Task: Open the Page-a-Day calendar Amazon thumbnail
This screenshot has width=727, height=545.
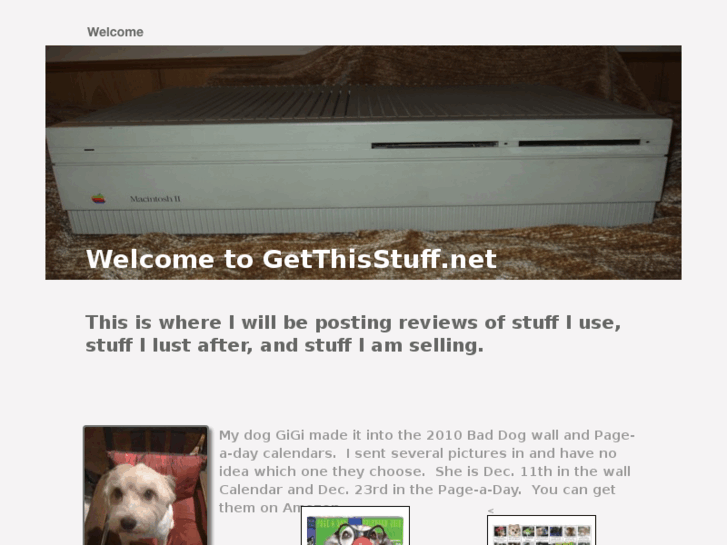Action: tap(355, 526)
